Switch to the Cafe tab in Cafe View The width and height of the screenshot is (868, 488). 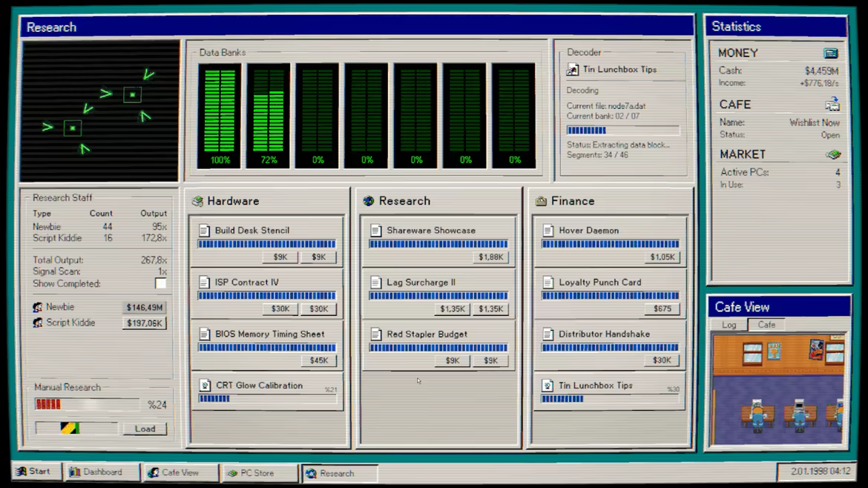pyautogui.click(x=766, y=325)
